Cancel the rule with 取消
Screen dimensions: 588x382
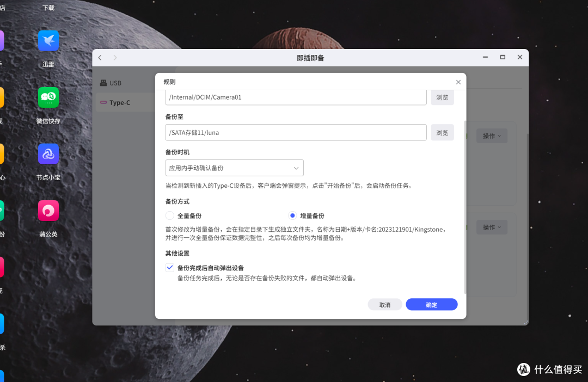(385, 305)
